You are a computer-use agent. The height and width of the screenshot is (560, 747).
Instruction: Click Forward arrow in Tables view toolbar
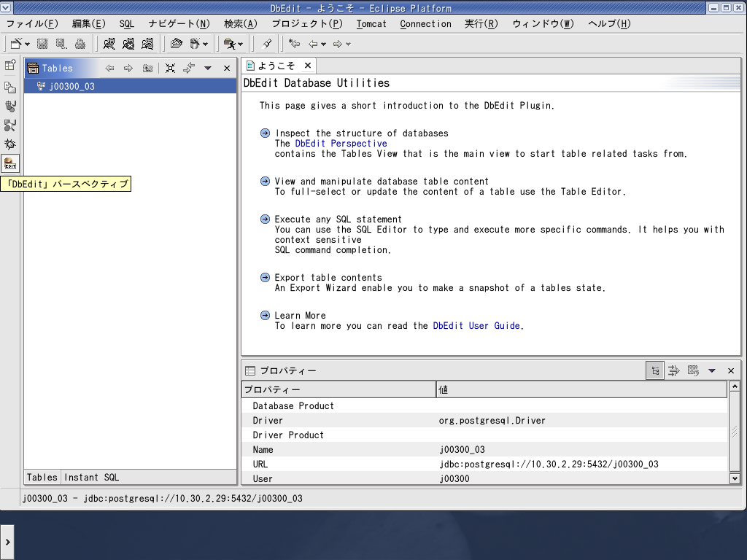(128, 68)
